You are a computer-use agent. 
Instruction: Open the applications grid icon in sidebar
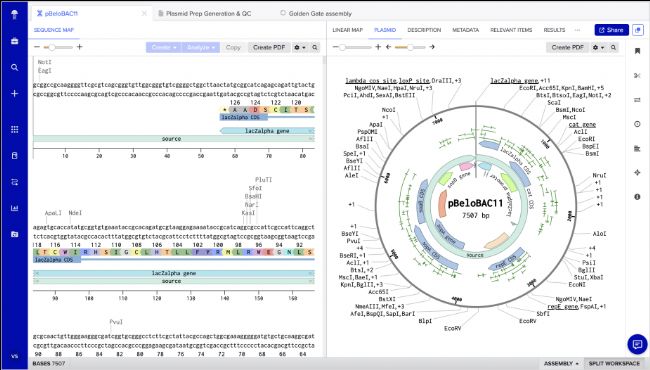click(x=15, y=129)
